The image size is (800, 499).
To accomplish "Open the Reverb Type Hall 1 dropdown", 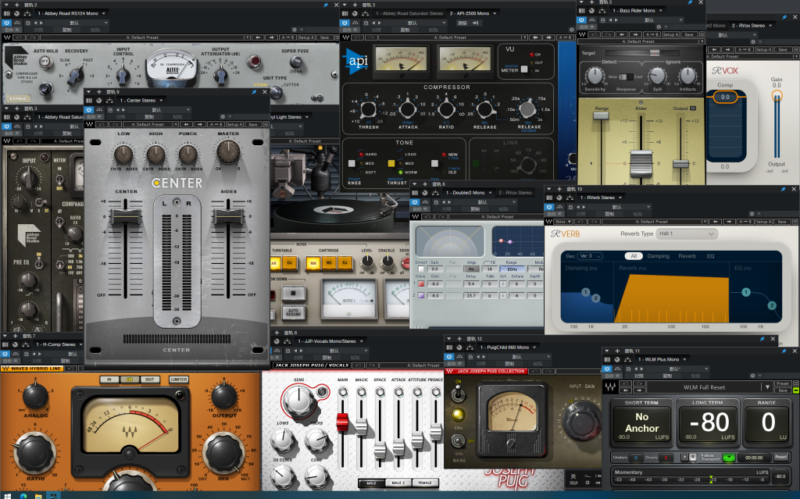I will pos(687,233).
